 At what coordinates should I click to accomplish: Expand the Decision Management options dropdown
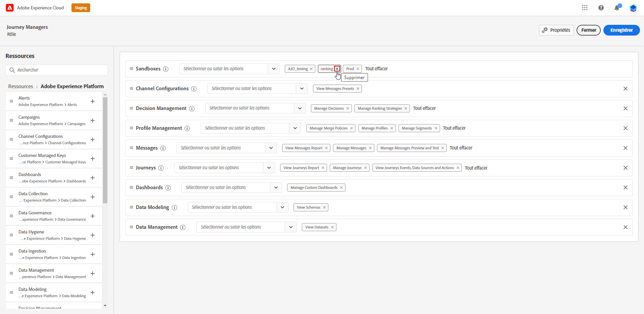300,108
